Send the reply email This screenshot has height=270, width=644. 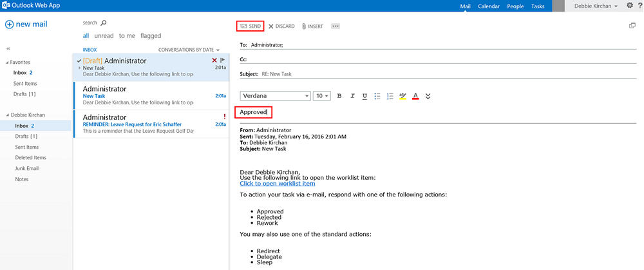(x=250, y=26)
